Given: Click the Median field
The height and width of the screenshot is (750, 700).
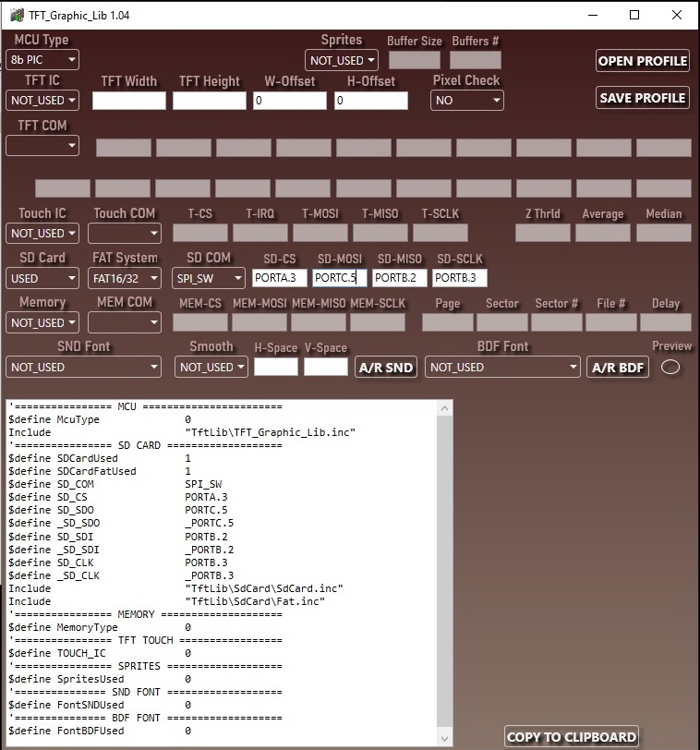Looking at the screenshot, I should tap(664, 233).
